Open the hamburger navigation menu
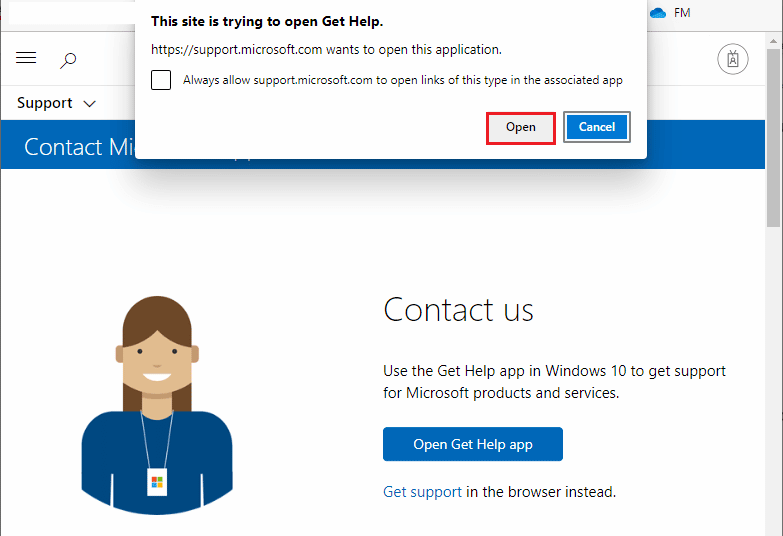The width and height of the screenshot is (783, 536). 26,58
